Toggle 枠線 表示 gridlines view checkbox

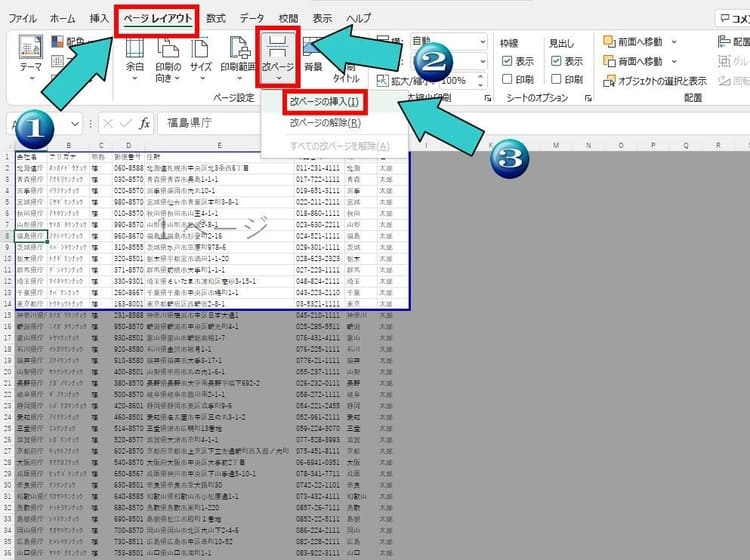click(x=507, y=61)
